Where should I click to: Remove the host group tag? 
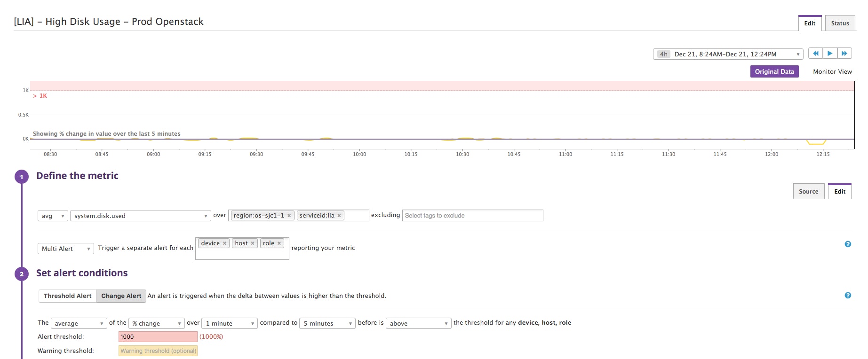tap(253, 243)
